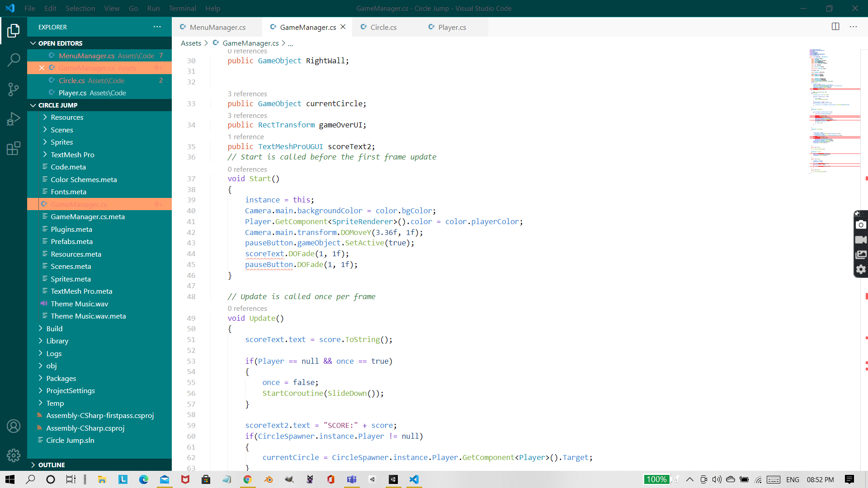Click the video record icon on side widget

(861, 239)
